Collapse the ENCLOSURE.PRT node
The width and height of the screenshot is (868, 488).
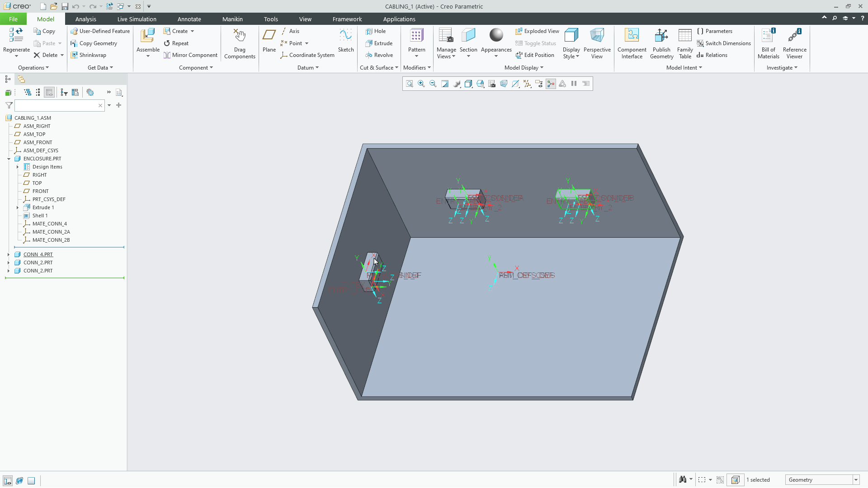(x=9, y=159)
